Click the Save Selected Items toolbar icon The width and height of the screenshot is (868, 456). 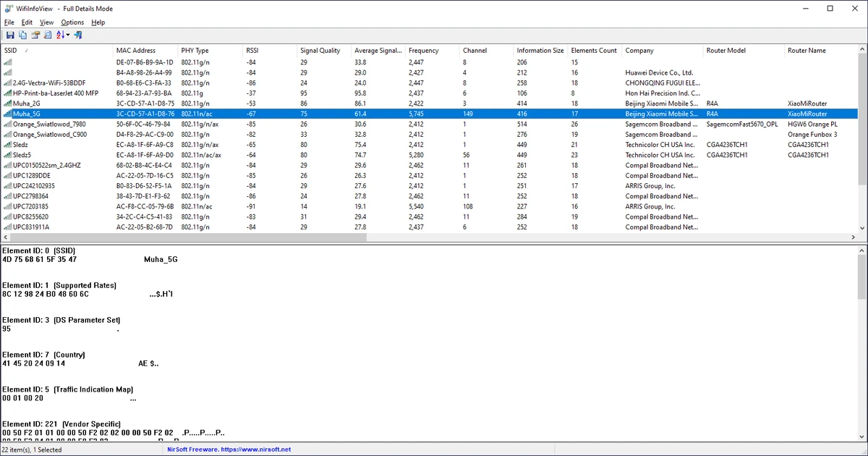10,35
